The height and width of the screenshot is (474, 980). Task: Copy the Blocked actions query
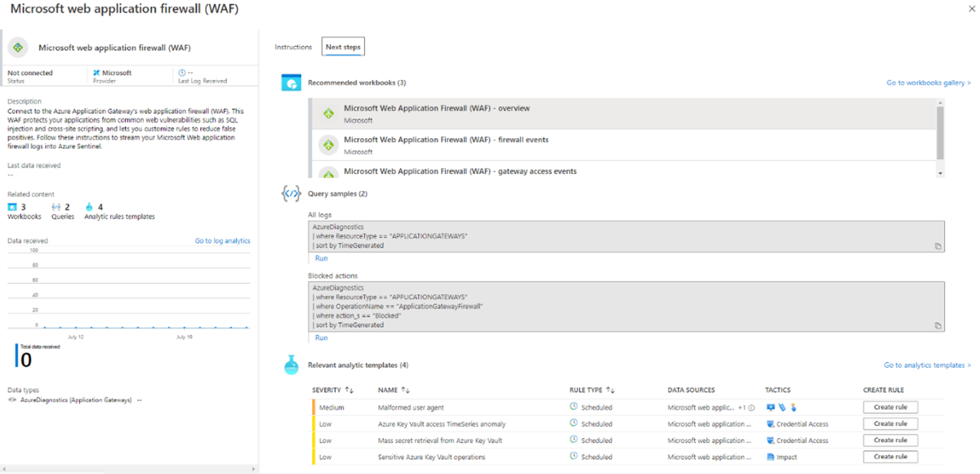(x=938, y=325)
